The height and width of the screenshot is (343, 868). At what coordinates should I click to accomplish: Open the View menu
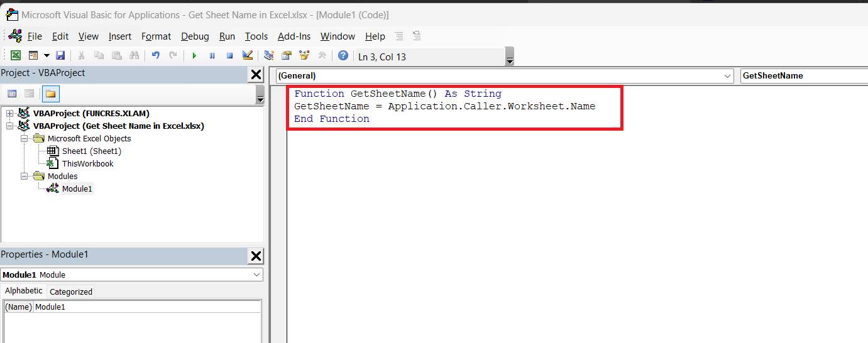click(x=89, y=36)
